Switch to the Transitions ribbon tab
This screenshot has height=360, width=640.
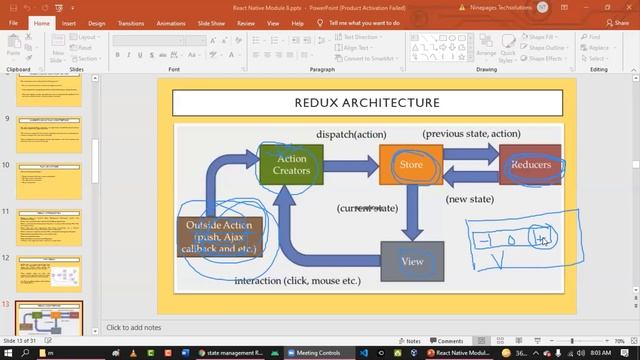pos(131,23)
